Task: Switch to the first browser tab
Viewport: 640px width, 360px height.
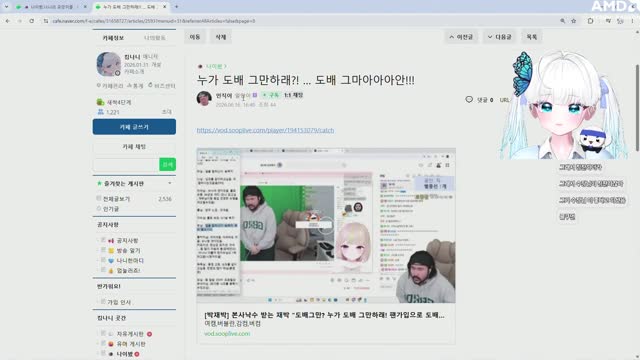Action: (x=50, y=7)
